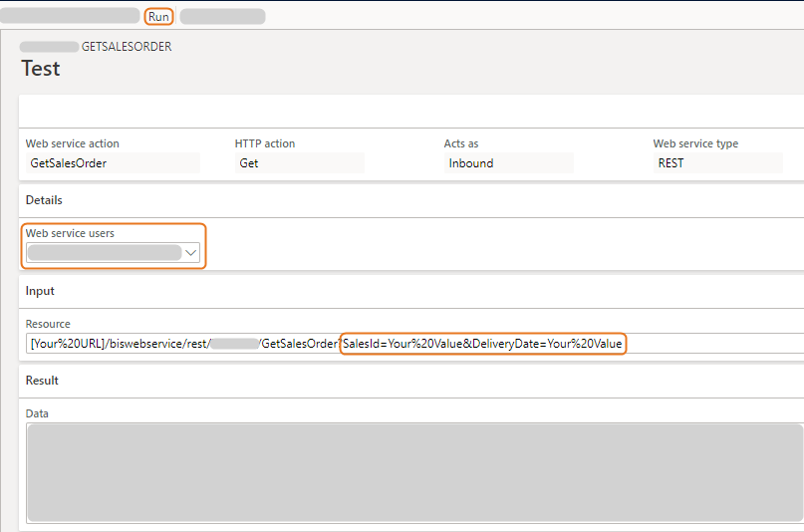Screen dimensions: 804x532
Task: Select the Web service action GetSalesOrder field
Action: (113, 163)
